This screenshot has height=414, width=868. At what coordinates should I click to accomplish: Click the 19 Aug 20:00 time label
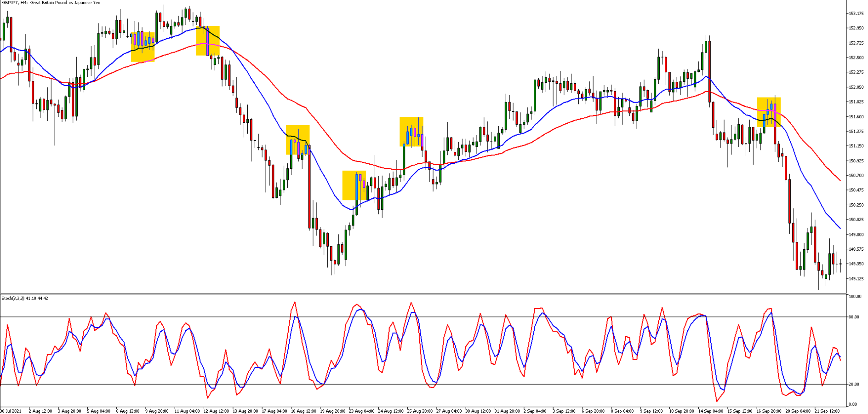333,411
